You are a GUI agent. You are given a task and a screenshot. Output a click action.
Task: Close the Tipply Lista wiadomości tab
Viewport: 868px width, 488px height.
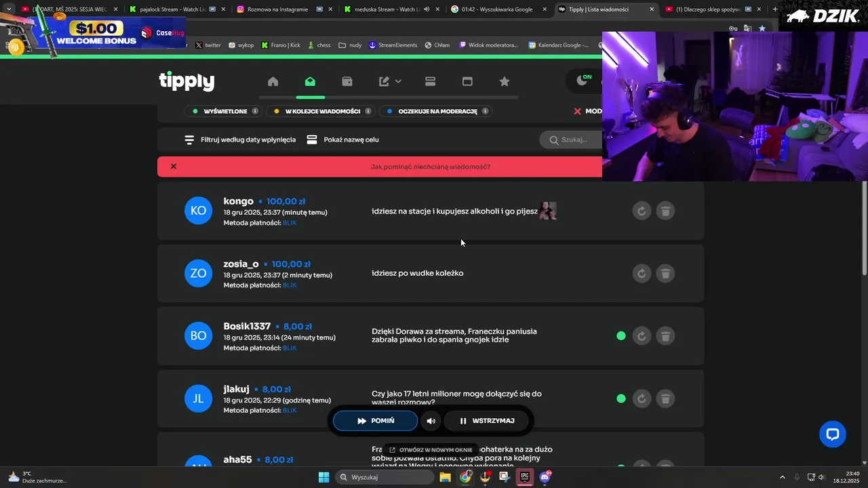(652, 9)
